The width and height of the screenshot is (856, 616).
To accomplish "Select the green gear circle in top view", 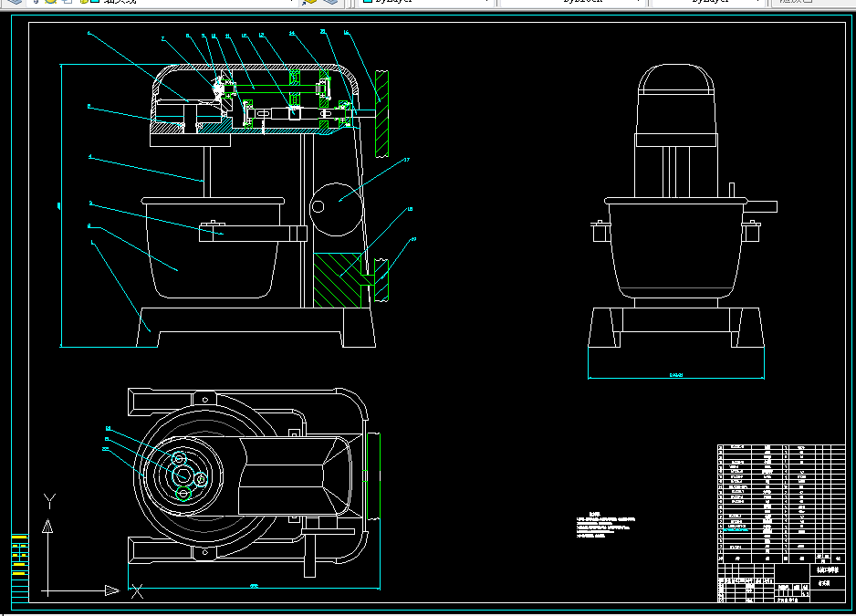I will pyautogui.click(x=184, y=494).
